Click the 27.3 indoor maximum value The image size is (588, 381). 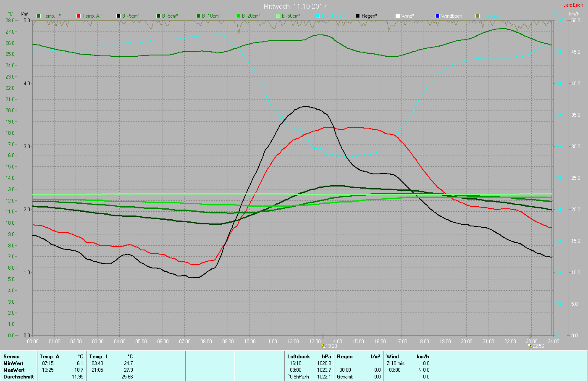pos(129,370)
